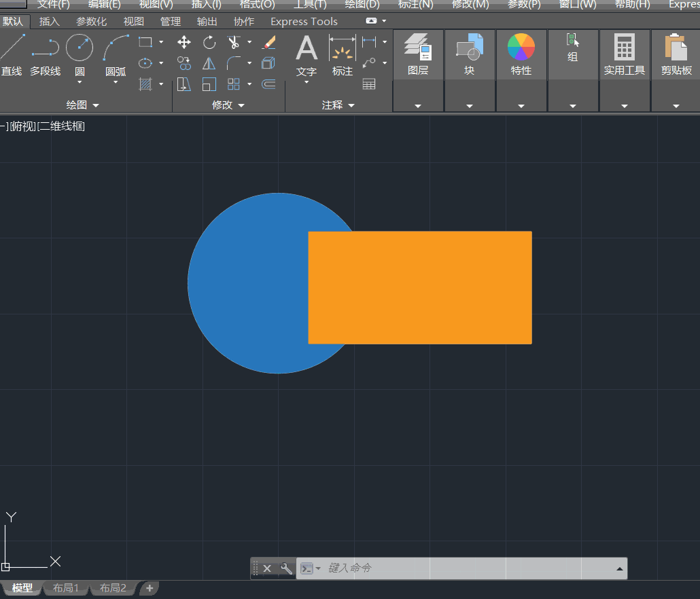The width and height of the screenshot is (700, 599).
Task: Select the 多段线 (Polyline) tool
Action: click(x=45, y=55)
